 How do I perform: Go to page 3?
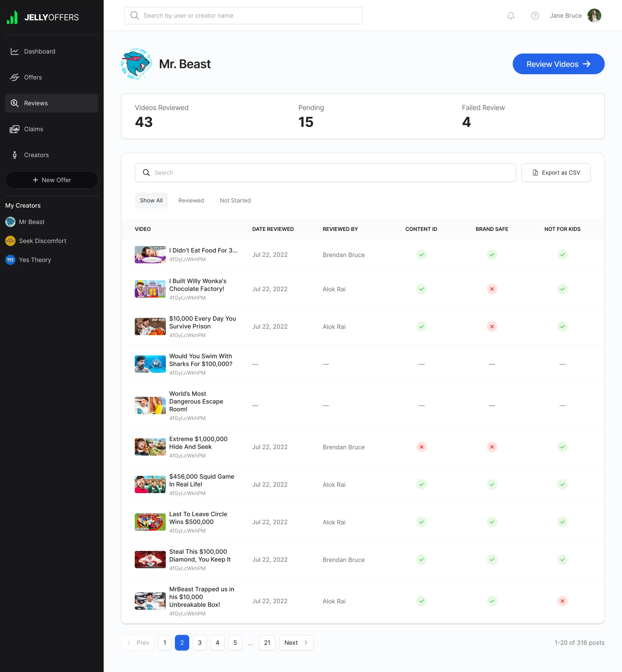pyautogui.click(x=200, y=643)
